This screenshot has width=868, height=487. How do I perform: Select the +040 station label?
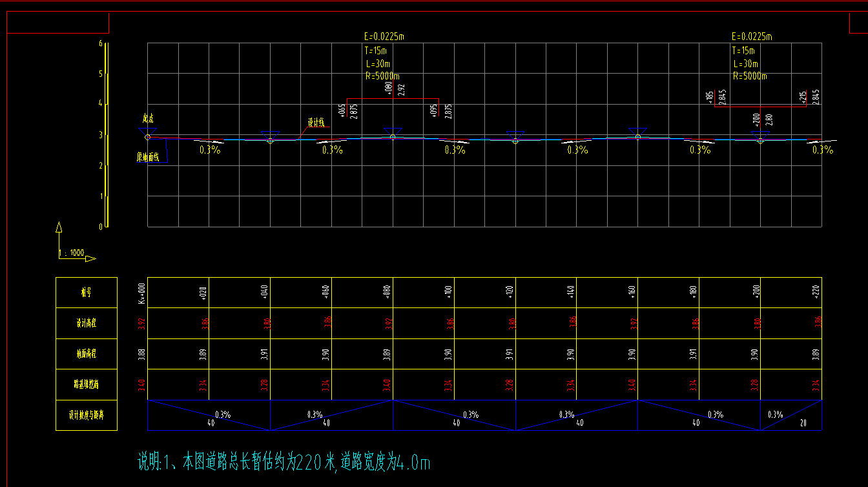pyautogui.click(x=265, y=293)
